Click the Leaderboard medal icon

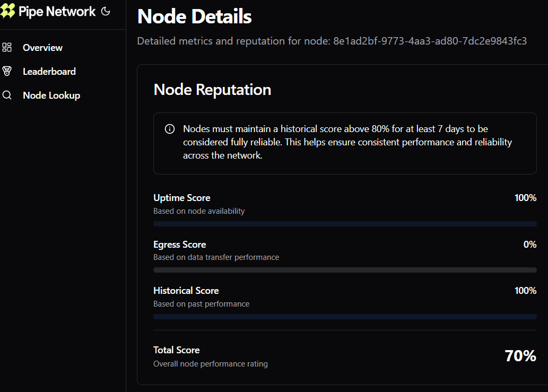[x=7, y=71]
